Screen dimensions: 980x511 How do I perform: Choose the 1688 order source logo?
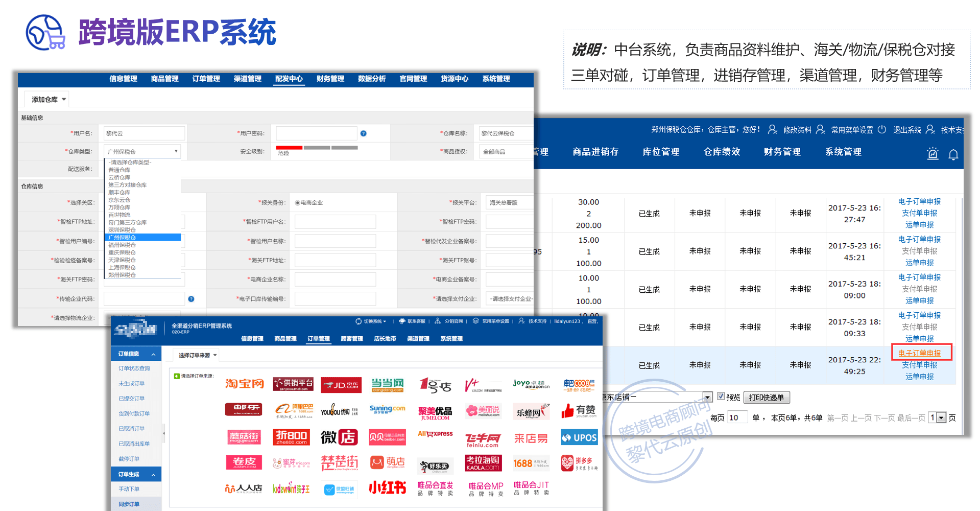(531, 463)
